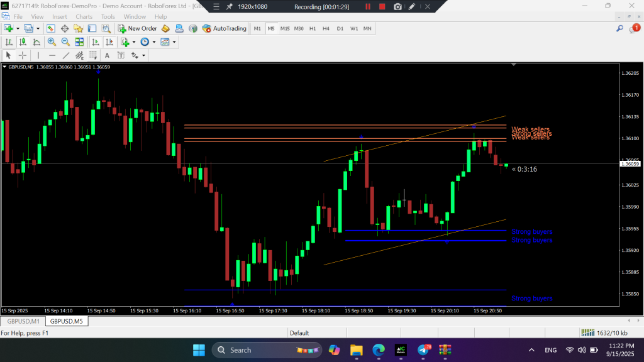This screenshot has width=644, height=362.
Task: Zoom out of the chart
Action: point(65,42)
